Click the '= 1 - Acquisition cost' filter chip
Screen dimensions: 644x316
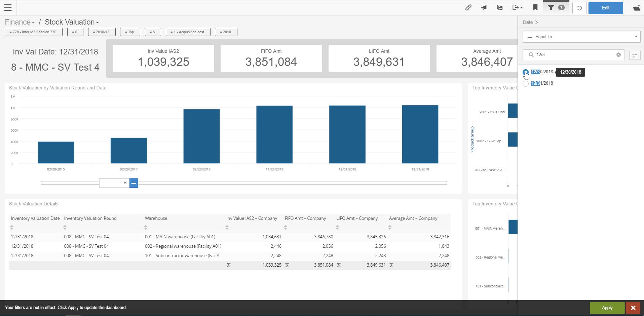click(188, 32)
